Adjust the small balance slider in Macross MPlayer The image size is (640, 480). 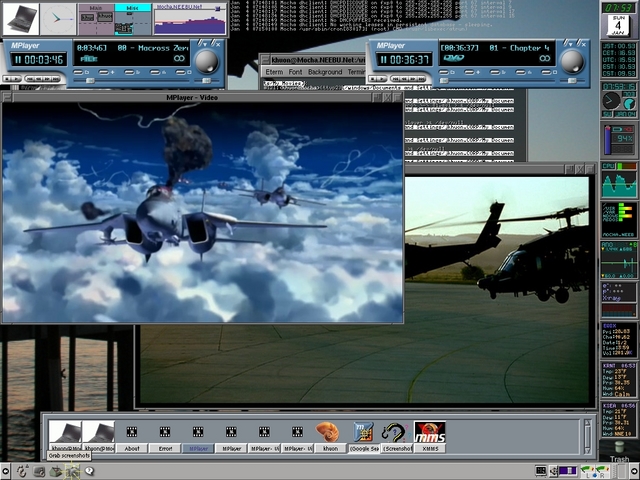pos(206,81)
